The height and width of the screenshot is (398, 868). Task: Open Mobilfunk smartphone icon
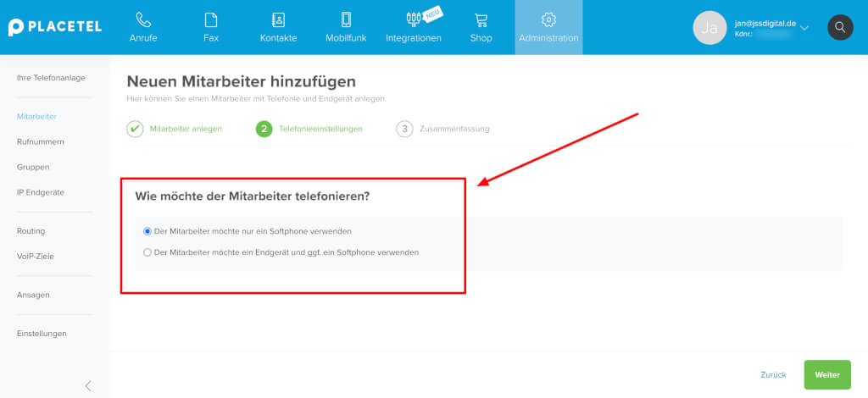(x=346, y=20)
